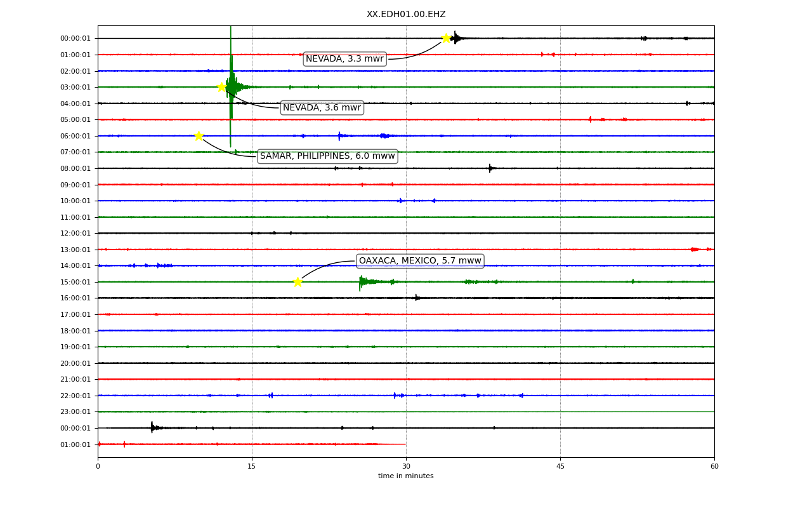812x508 pixels.
Task: Click the large green spike on the 03:00:01 trace
Action: [231, 87]
